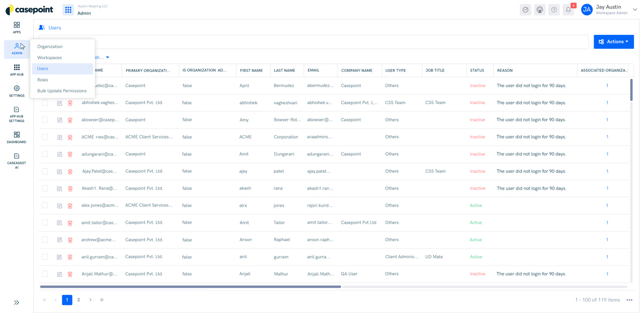Viewport: 644px width, 313px height.
Task: Check the checkbox on the Anjali.Mathur row
Action: pyautogui.click(x=45, y=273)
